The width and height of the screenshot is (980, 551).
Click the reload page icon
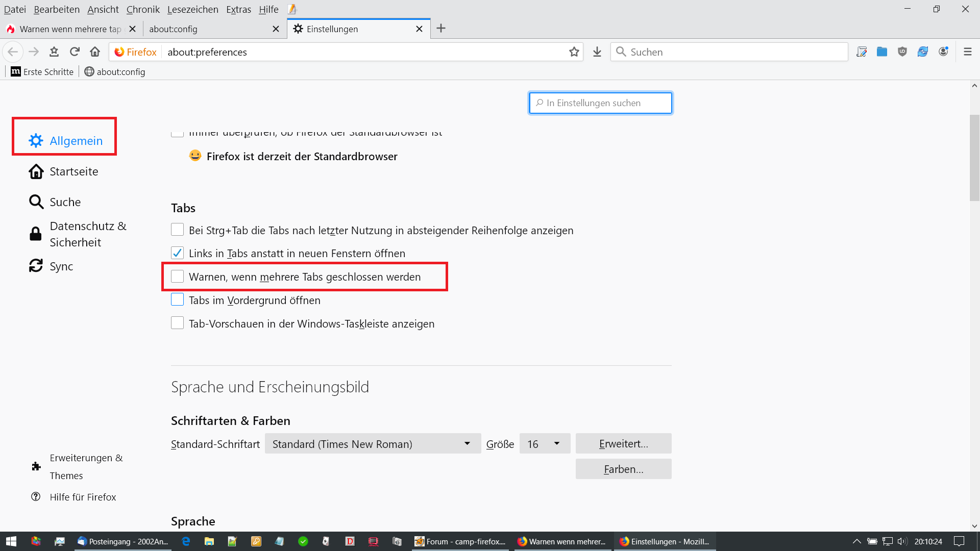75,52
